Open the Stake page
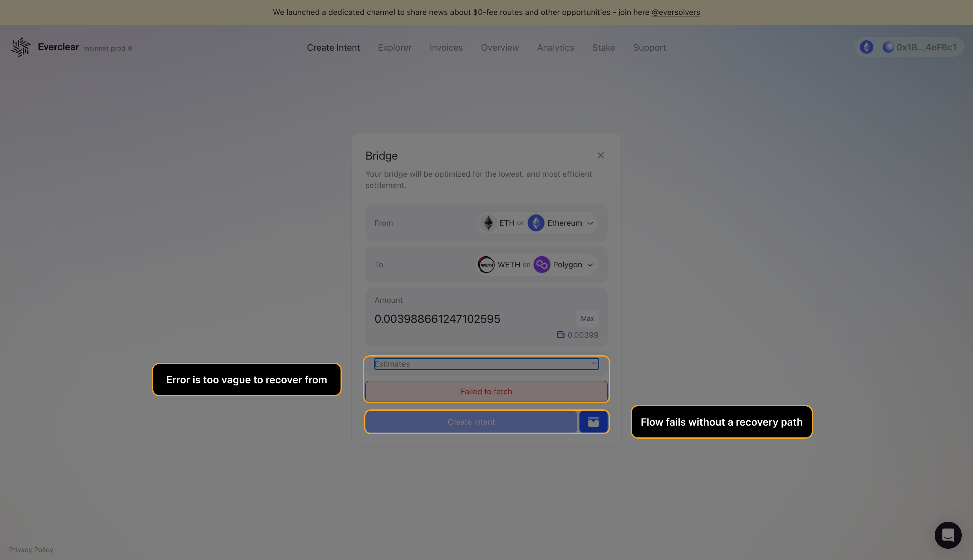The height and width of the screenshot is (560, 973). pyautogui.click(x=603, y=48)
